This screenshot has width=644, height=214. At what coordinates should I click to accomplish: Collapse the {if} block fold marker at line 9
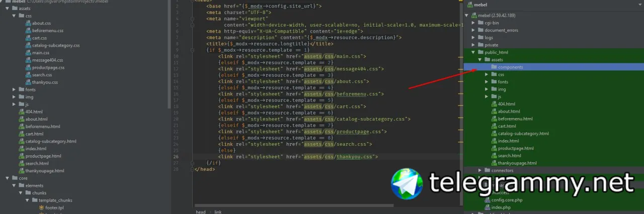coord(192,50)
